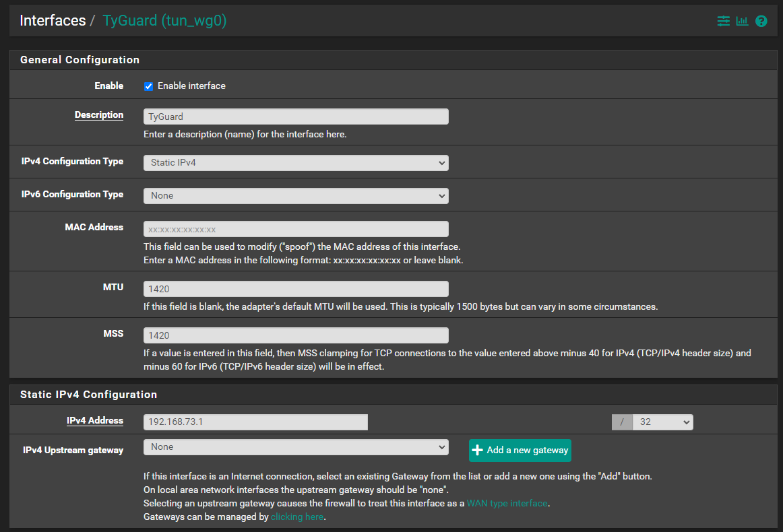Click the underlined IPv4 Address label

tap(95, 421)
